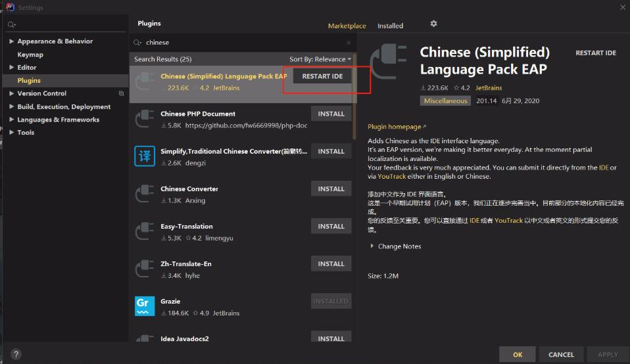Click the Chinese Converter plugin plug icon

(145, 193)
